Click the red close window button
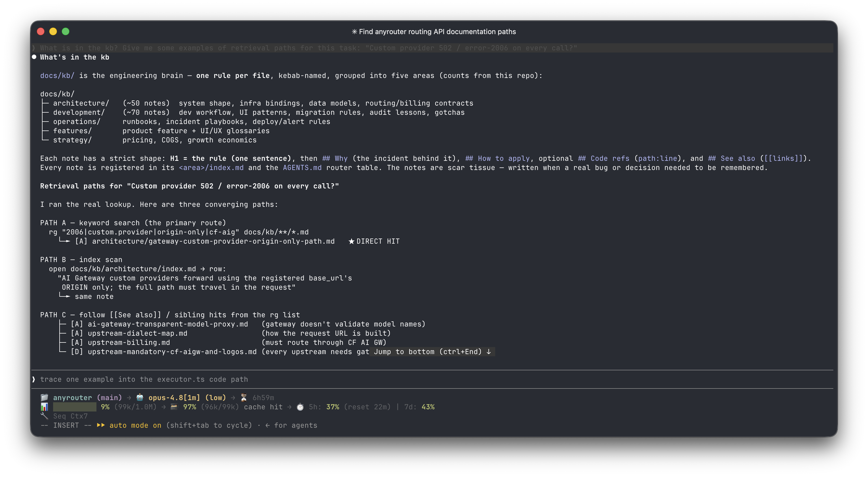This screenshot has width=868, height=477. point(40,31)
